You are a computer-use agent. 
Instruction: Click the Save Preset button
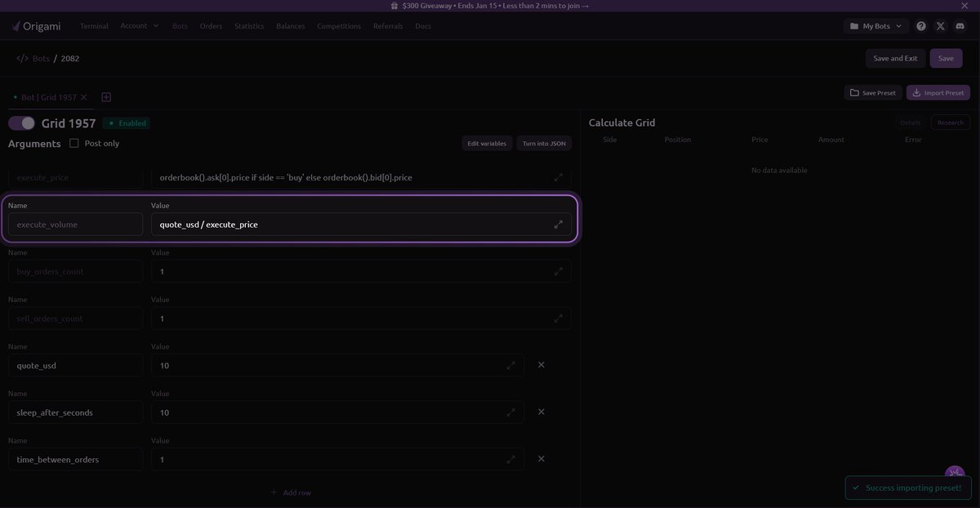click(x=873, y=93)
